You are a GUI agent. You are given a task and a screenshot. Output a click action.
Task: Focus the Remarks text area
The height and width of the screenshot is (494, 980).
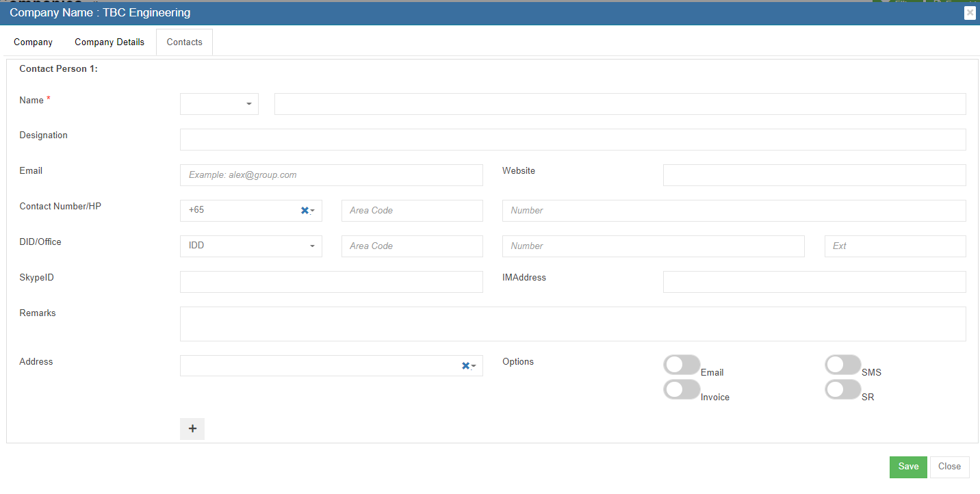click(x=573, y=324)
